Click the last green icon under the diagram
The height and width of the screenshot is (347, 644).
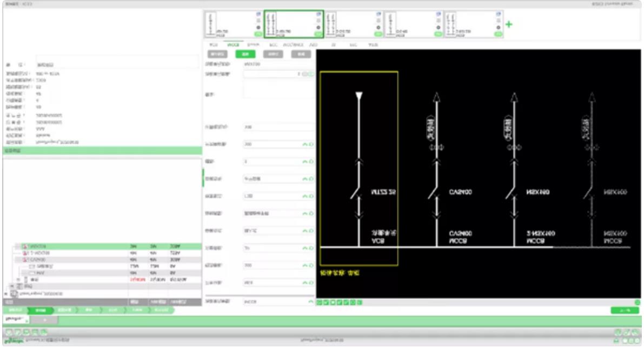point(359,302)
